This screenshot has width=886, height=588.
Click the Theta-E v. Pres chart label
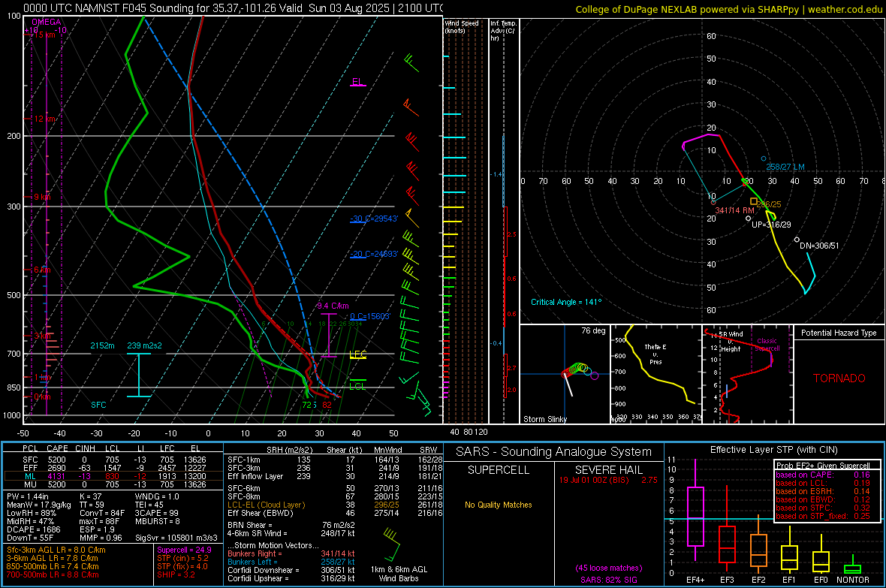point(655,354)
